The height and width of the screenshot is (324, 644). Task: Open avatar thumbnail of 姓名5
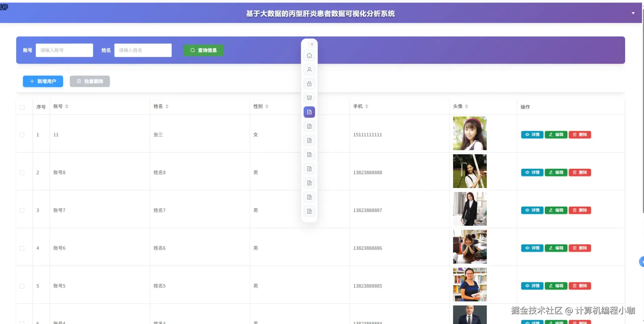tap(470, 285)
